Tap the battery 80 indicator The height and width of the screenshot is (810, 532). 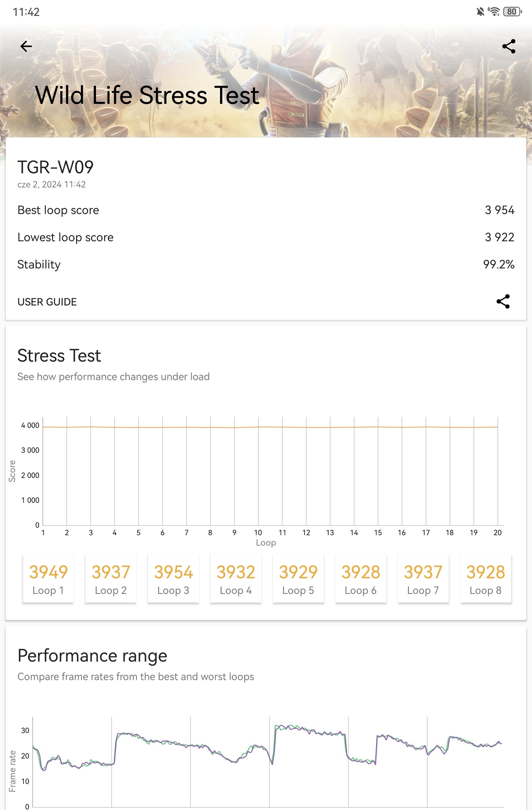pyautogui.click(x=512, y=12)
